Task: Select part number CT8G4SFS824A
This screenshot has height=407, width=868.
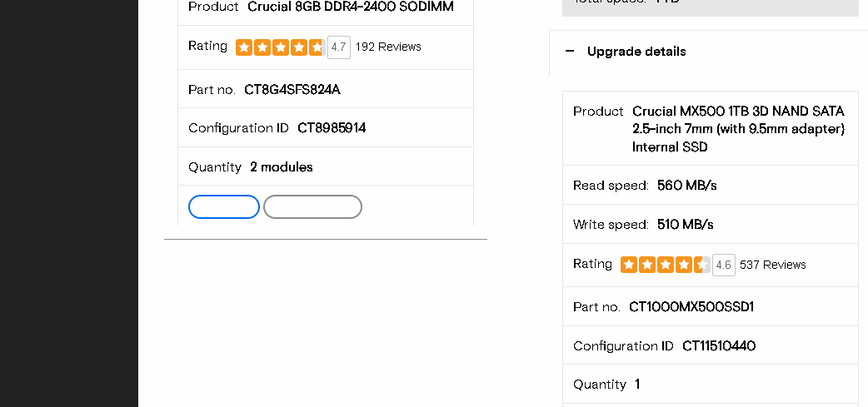Action: point(292,90)
